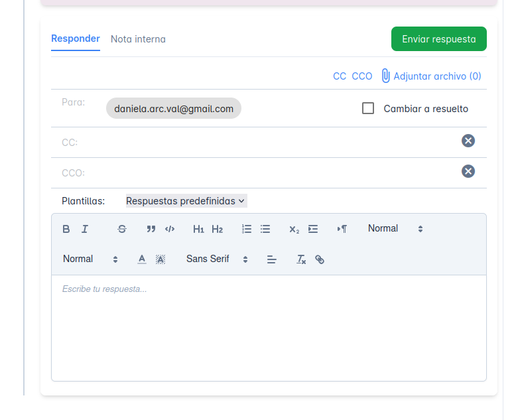Remove the CCO field
This screenshot has width=516, height=420.
point(468,171)
